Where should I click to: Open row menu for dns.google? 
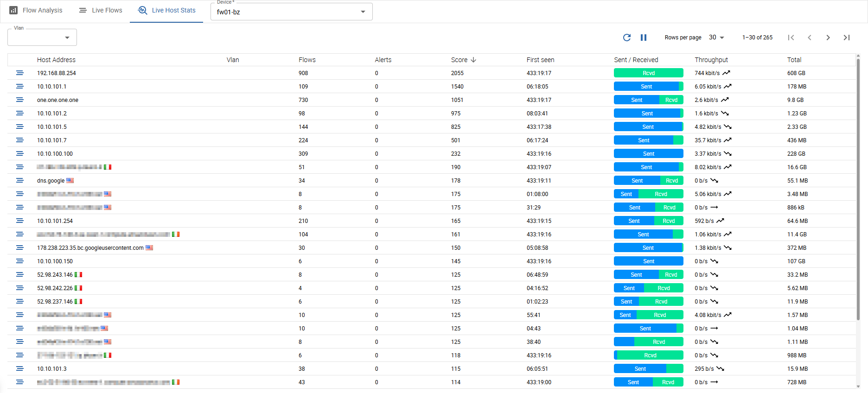click(x=19, y=181)
